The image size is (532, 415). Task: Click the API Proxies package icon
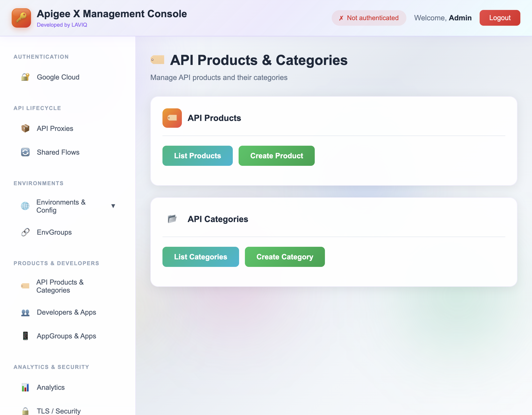[x=25, y=128]
